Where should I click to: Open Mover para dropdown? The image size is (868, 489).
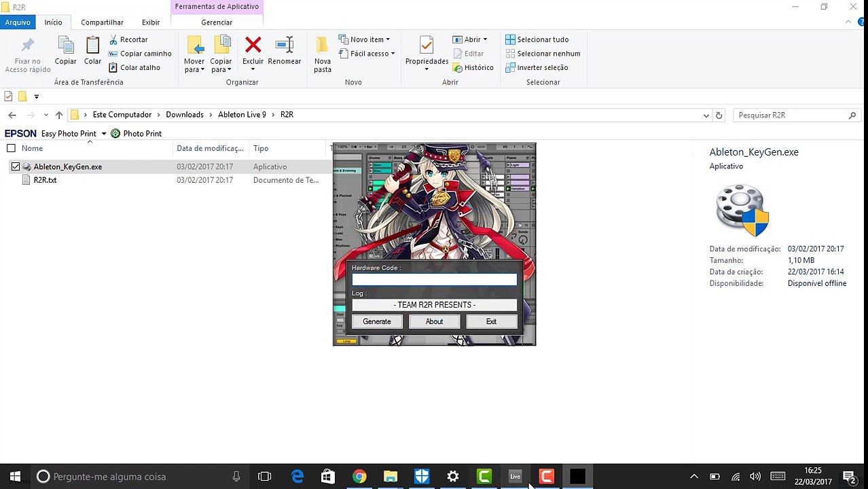point(194,65)
